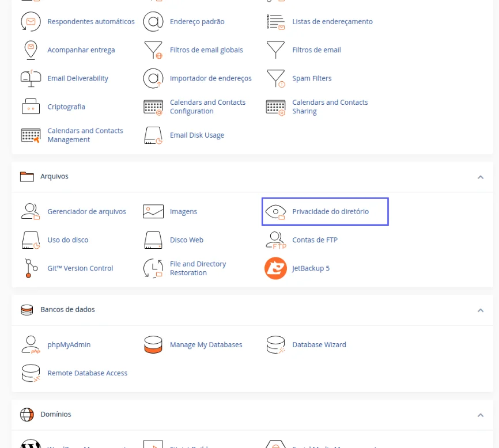Open Disco Web link
Screen dimensions: 499x448
pyautogui.click(x=187, y=240)
